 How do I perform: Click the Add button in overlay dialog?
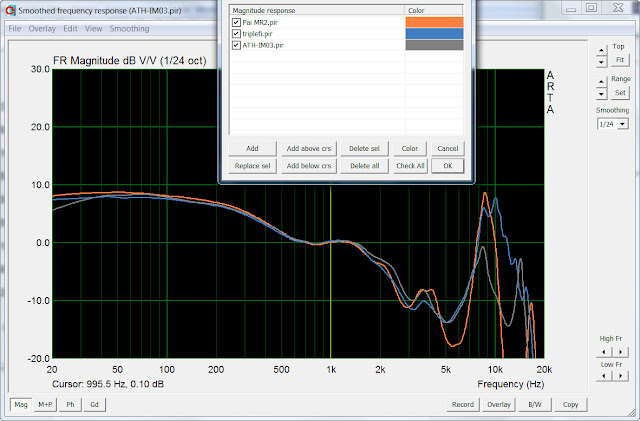pos(252,149)
